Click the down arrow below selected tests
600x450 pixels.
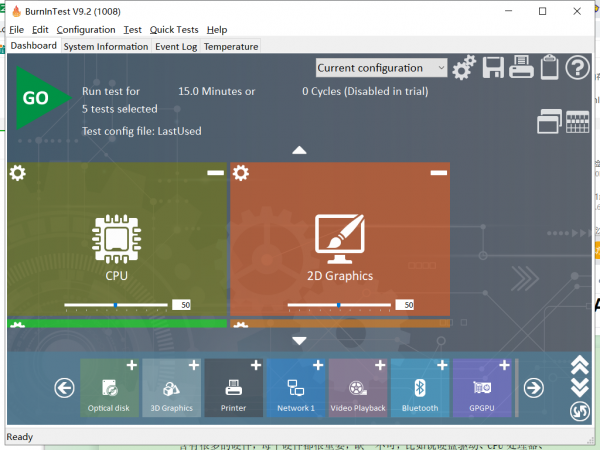[x=299, y=341]
